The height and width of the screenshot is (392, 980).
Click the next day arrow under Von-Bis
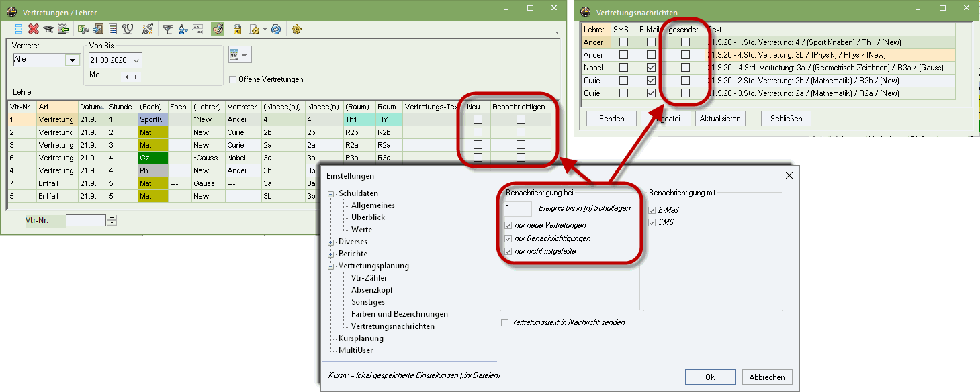pyautogui.click(x=136, y=77)
